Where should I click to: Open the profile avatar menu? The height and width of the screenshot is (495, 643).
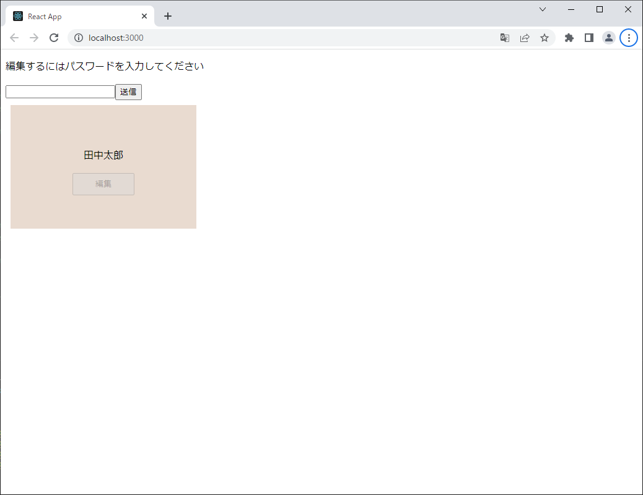609,38
